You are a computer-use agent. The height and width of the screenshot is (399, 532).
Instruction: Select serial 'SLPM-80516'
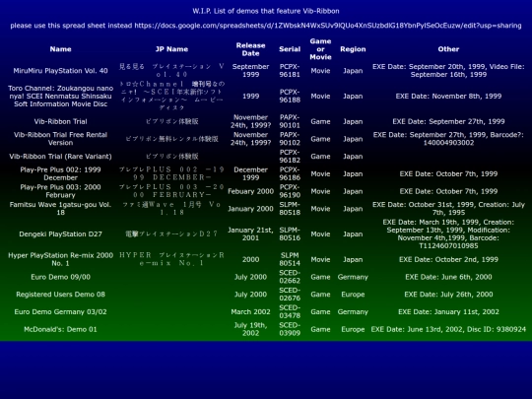(x=290, y=234)
